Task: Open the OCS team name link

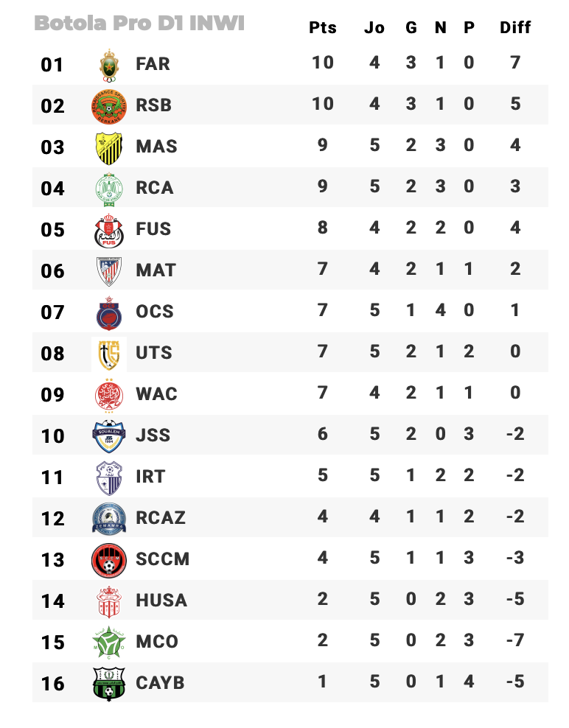Action: coord(155,312)
